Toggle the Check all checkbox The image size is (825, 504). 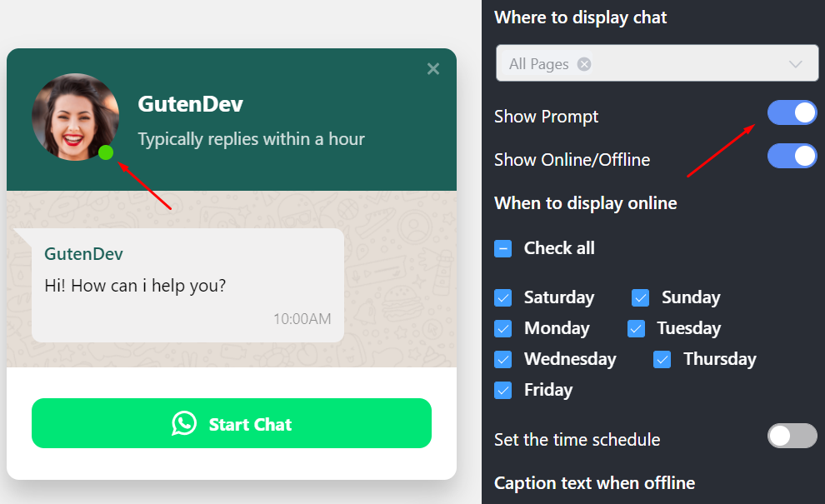tap(503, 248)
